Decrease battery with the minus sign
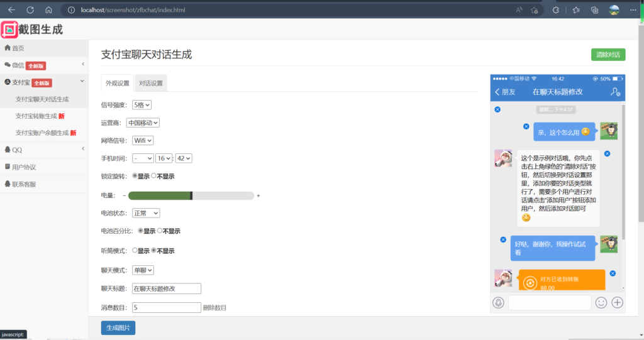 124,195
